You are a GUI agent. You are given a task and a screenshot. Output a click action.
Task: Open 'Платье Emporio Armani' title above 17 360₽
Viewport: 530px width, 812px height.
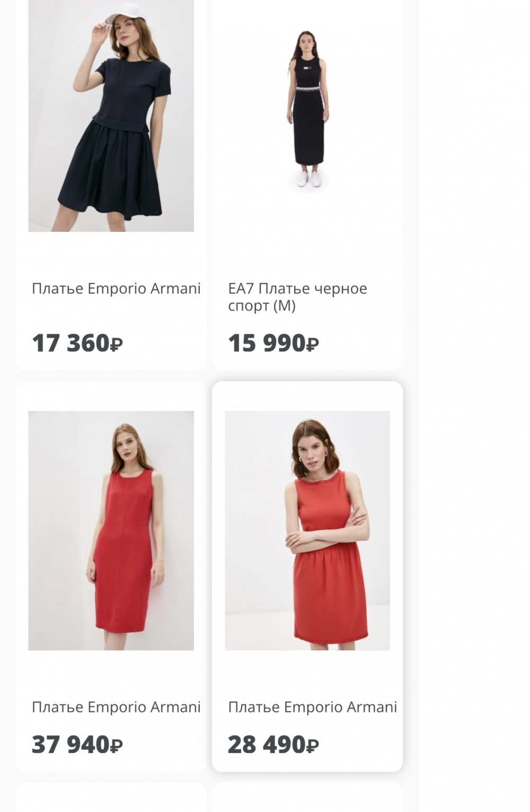[x=116, y=289]
